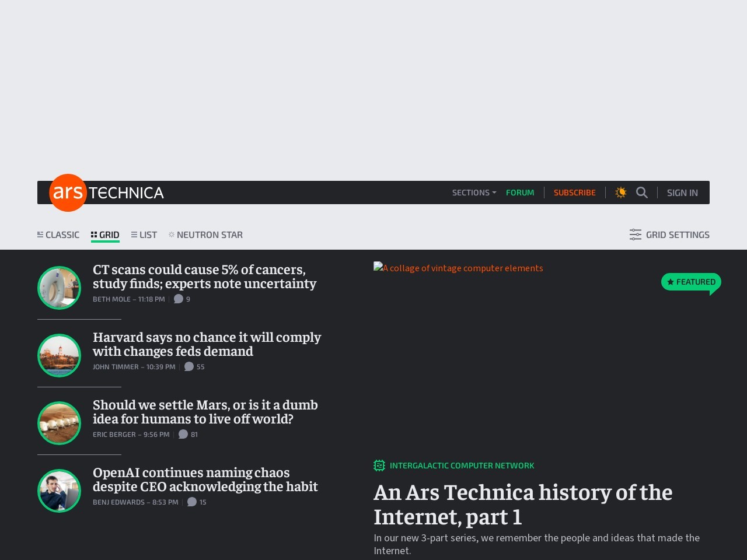Switch to Classic view
This screenshot has width=747, height=560.
click(58, 235)
